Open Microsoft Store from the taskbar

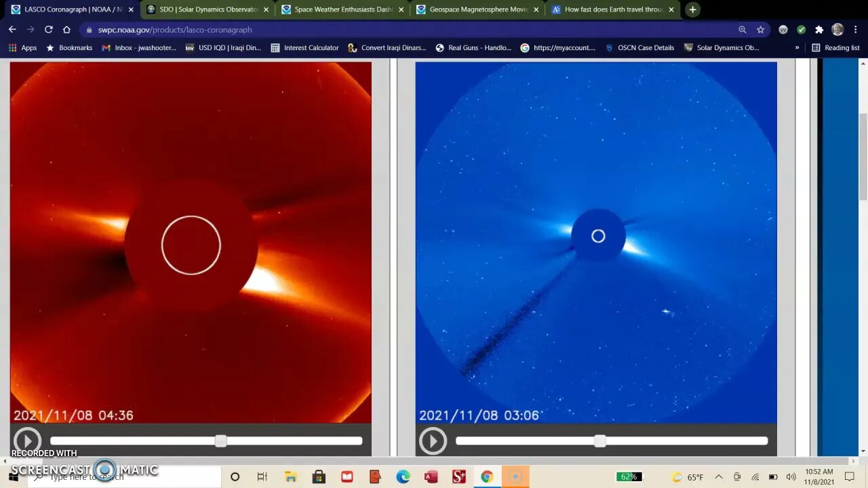pyautogui.click(x=319, y=477)
